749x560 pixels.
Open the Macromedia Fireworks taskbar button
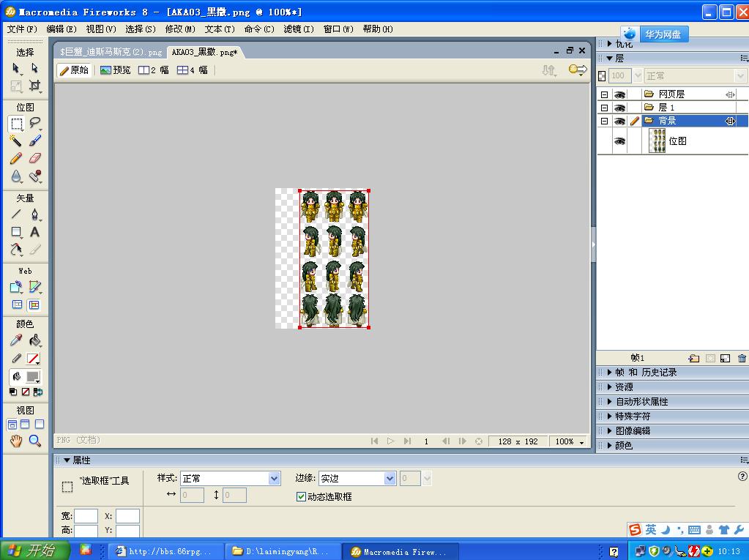point(399,552)
